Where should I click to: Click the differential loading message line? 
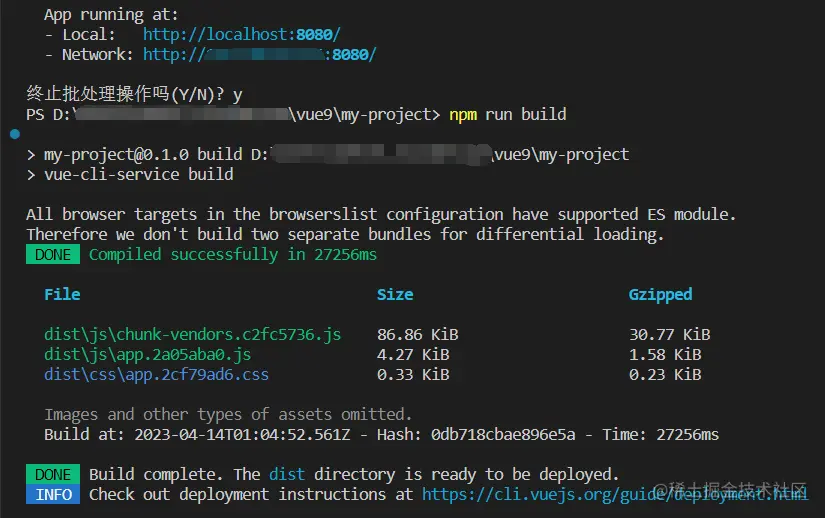click(345, 235)
